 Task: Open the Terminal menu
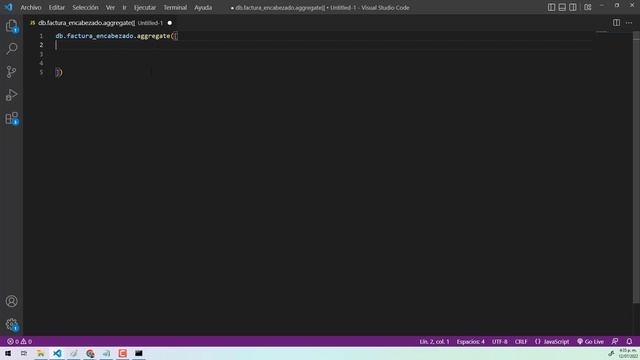[175, 7]
